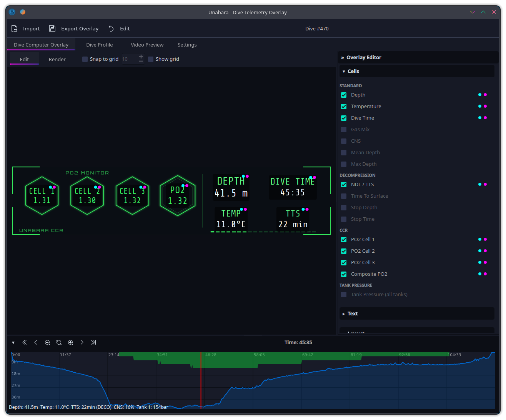Open the Dive Profile tab
The height and width of the screenshot is (420, 506).
[100, 45]
